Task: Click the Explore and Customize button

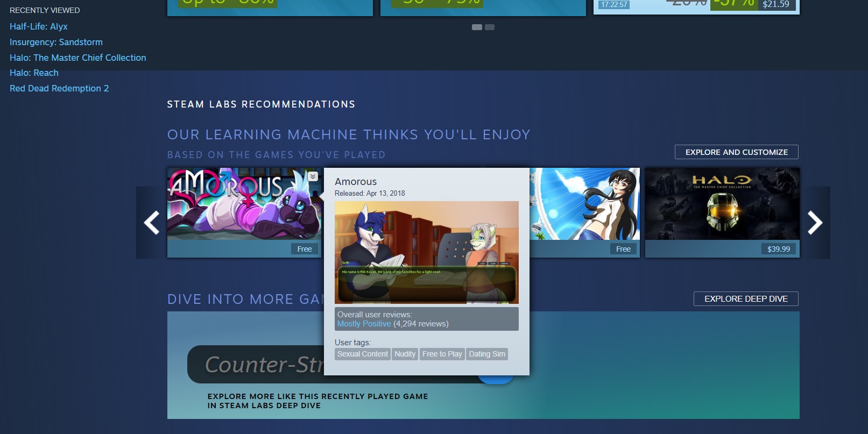Action: pyautogui.click(x=737, y=152)
